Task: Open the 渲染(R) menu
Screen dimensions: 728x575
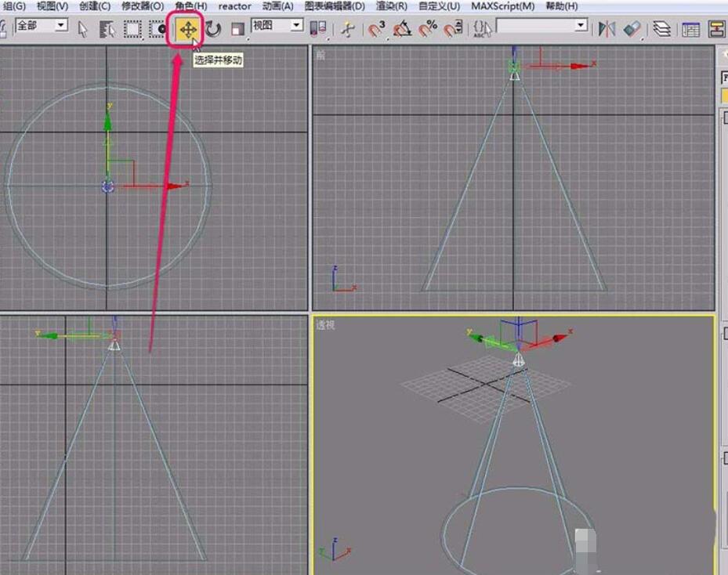Action: (391, 6)
